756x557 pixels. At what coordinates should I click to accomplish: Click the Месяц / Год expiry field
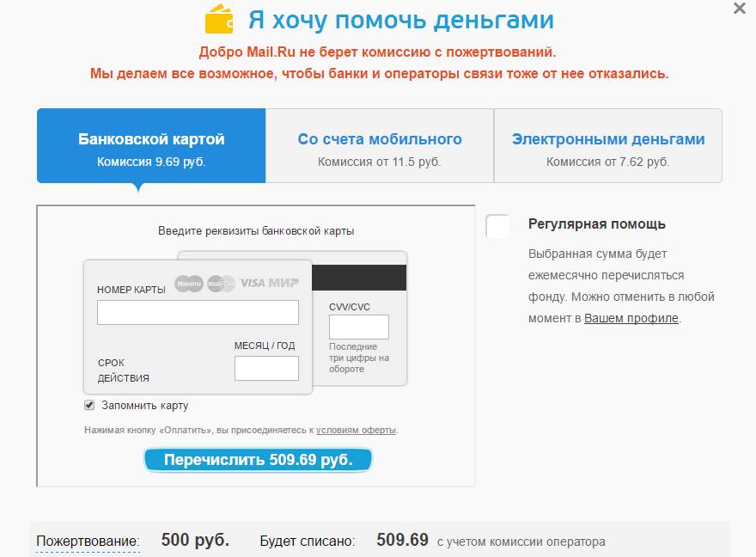tap(266, 368)
